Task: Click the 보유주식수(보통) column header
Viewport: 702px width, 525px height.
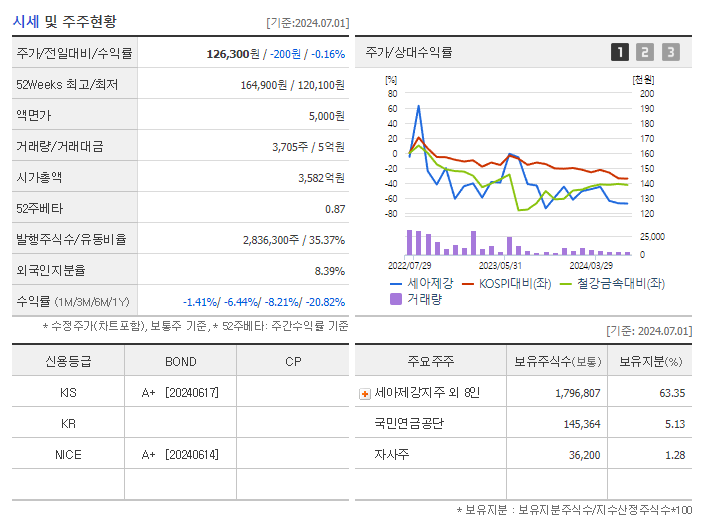Action: (557, 361)
